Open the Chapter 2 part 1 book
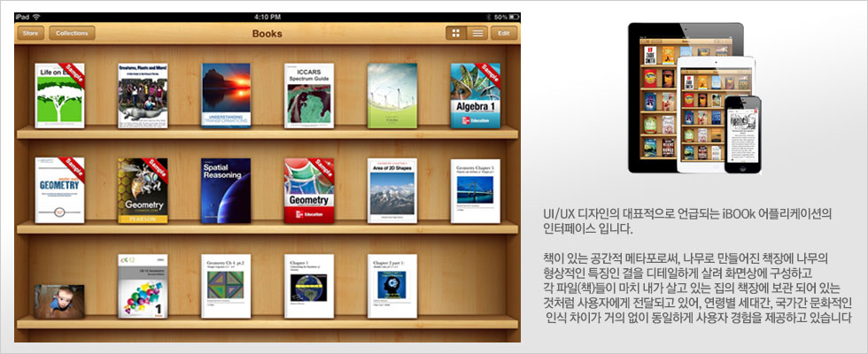The height and width of the screenshot is (354, 868). 392,287
